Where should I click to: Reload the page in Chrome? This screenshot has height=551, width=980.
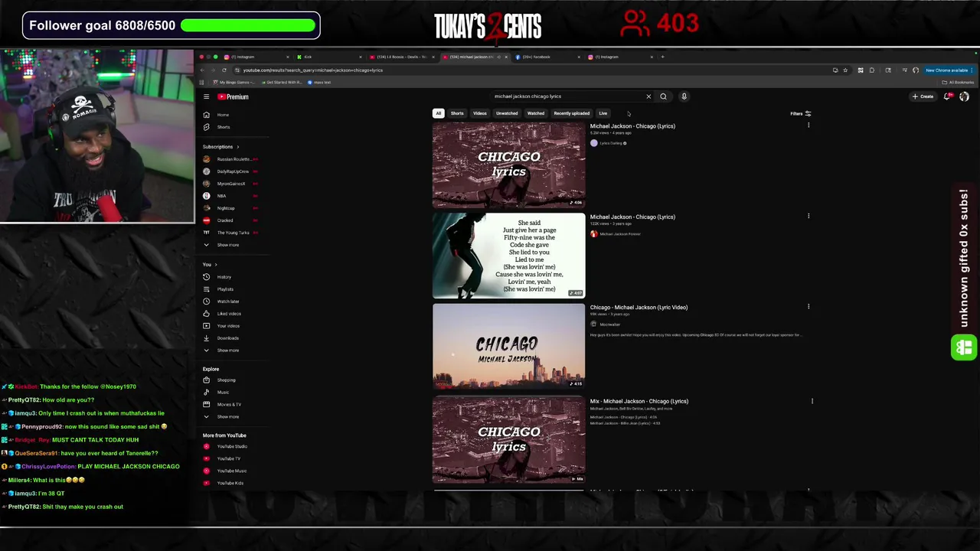224,70
